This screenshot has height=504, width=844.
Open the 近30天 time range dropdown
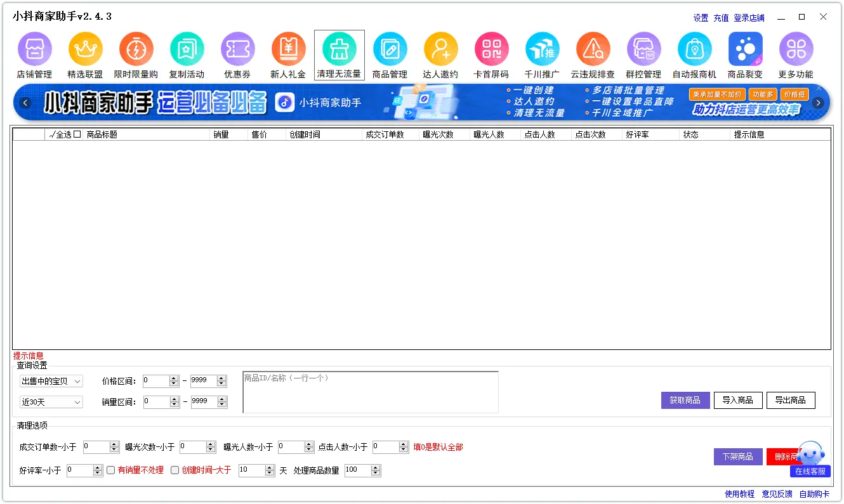click(x=51, y=402)
